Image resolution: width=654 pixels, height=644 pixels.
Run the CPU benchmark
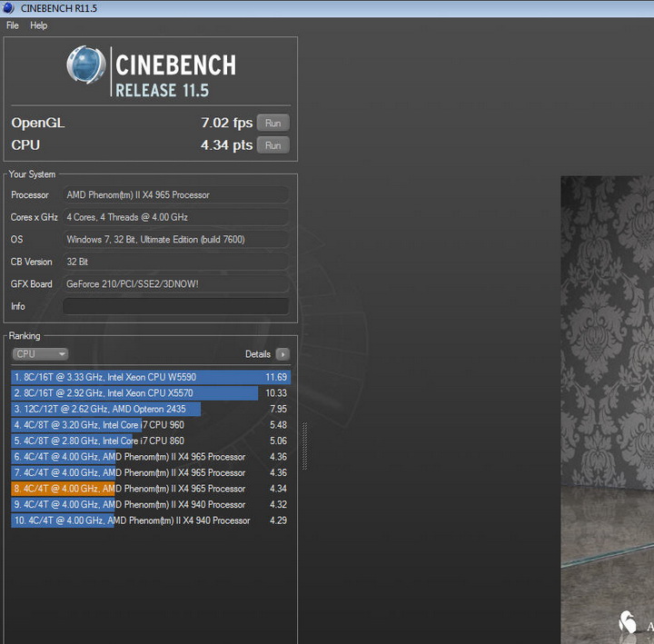272,145
